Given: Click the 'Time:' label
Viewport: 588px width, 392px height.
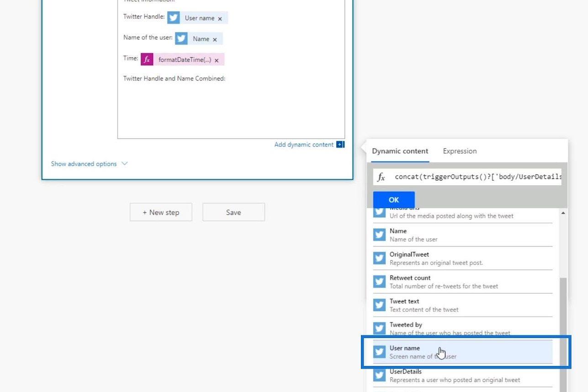Looking at the screenshot, I should coord(131,58).
